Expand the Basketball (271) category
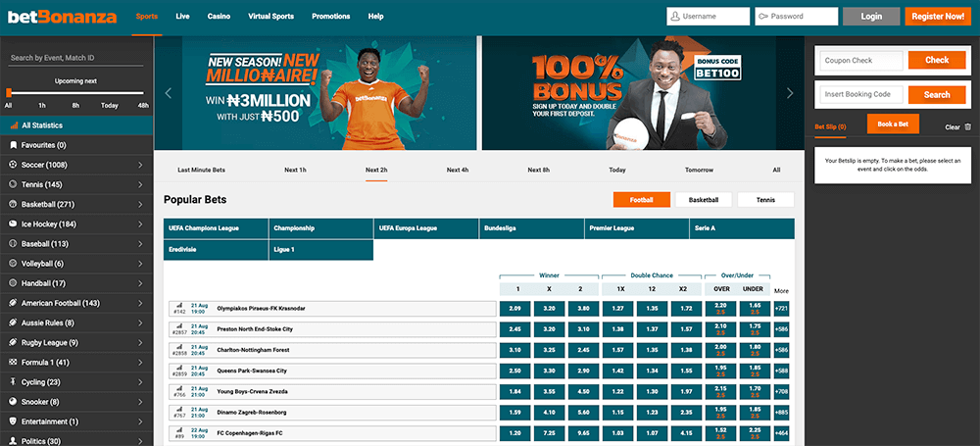Viewport: 980px width, 446px height. 140,205
